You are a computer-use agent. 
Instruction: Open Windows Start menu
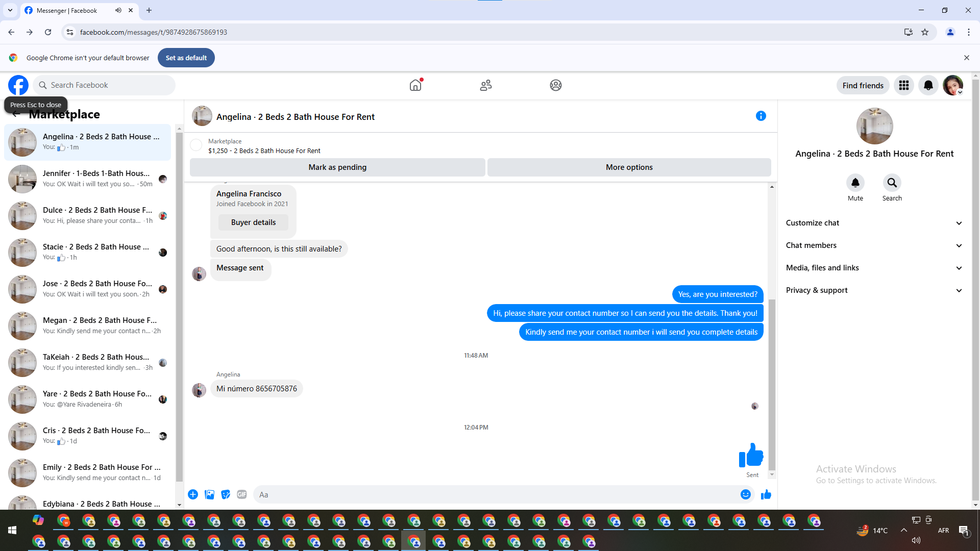click(12, 531)
